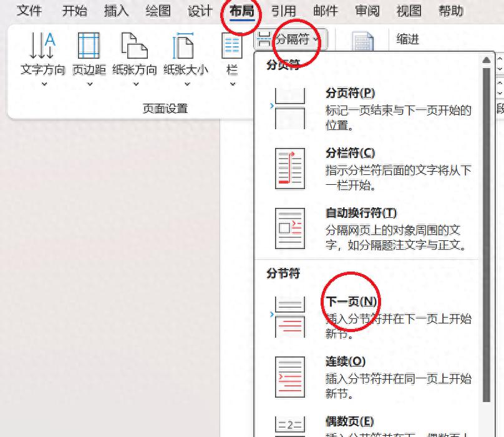Click the 纸张大小 paper size icon
Viewport: 504px width, 437px height.
coord(183,46)
